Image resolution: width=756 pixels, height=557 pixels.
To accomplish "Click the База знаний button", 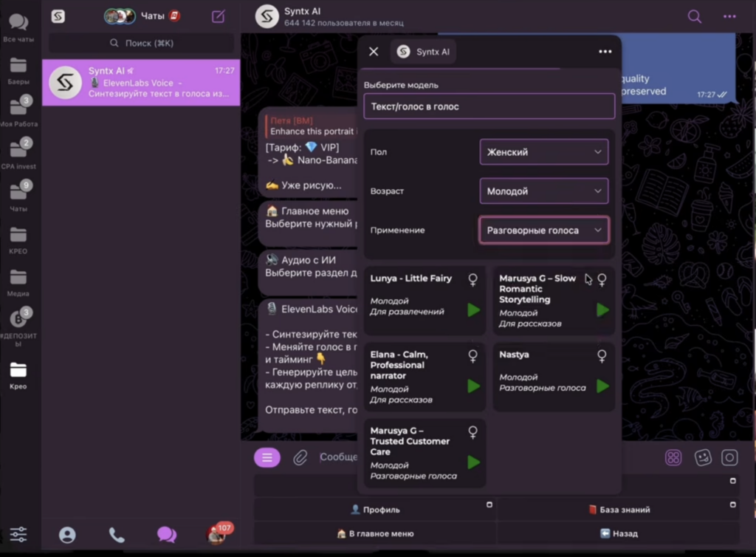I will click(x=619, y=510).
